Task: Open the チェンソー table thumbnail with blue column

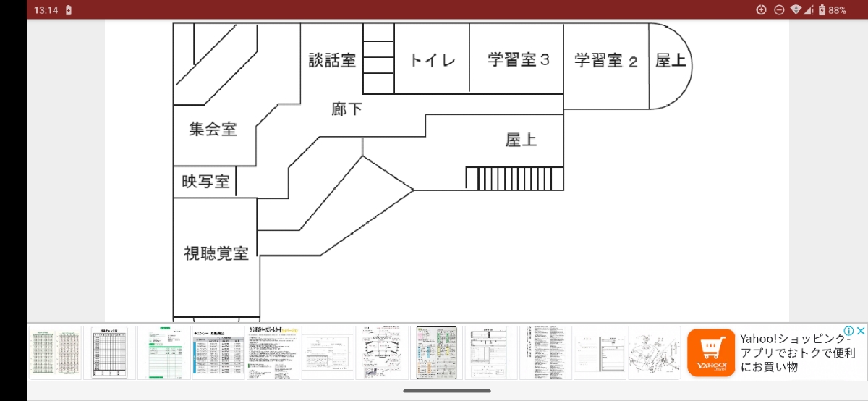Action: [x=218, y=353]
